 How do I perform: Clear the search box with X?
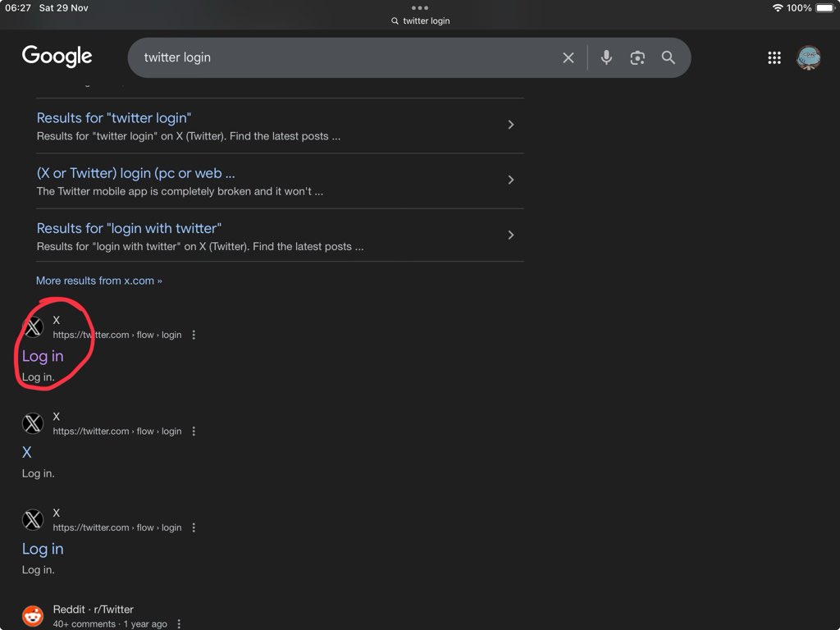[568, 57]
